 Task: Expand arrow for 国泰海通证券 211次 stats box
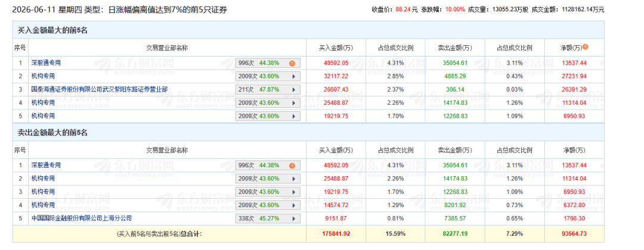[293, 89]
